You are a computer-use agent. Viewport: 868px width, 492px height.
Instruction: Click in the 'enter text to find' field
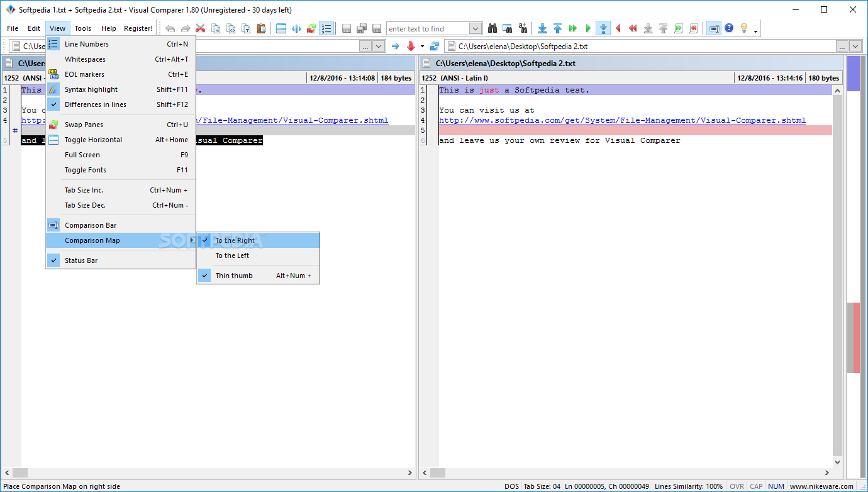[x=428, y=28]
